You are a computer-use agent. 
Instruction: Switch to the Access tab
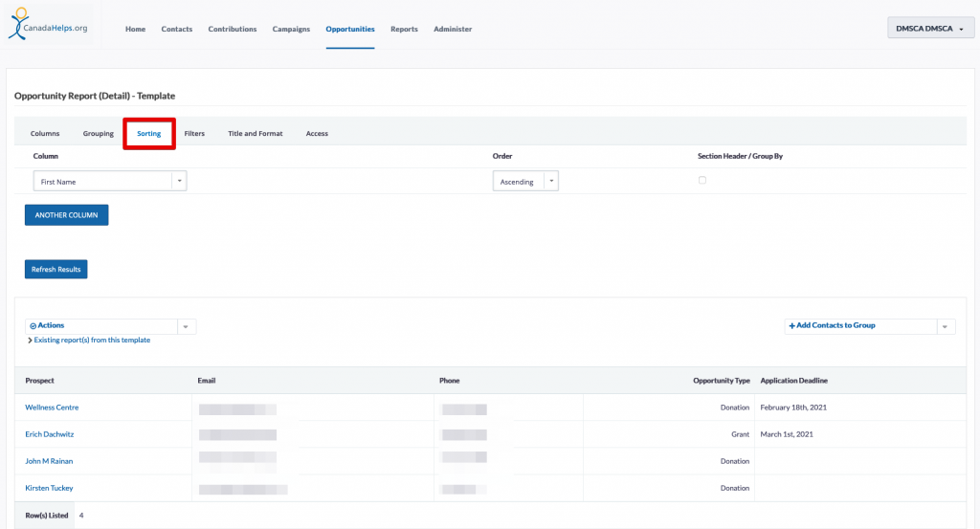pos(317,133)
